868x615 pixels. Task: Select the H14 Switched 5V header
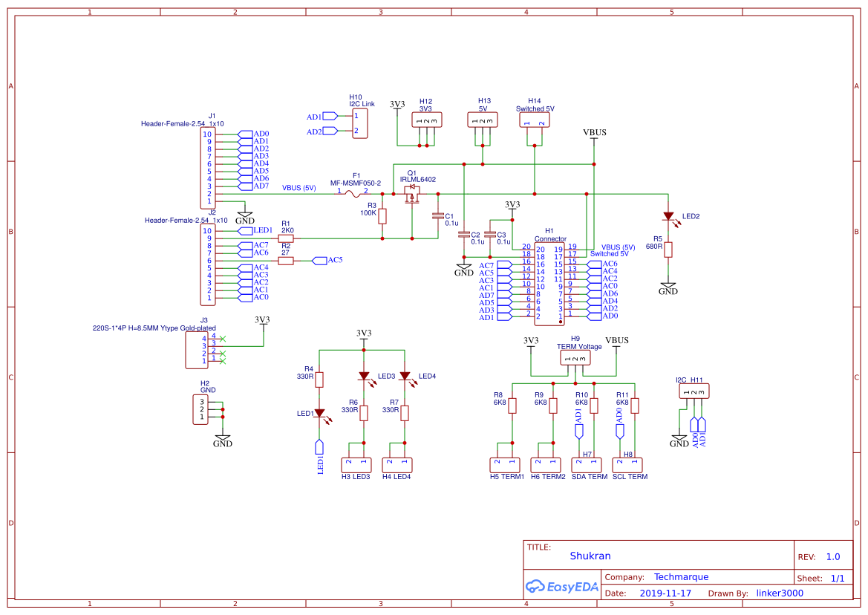[x=533, y=119]
